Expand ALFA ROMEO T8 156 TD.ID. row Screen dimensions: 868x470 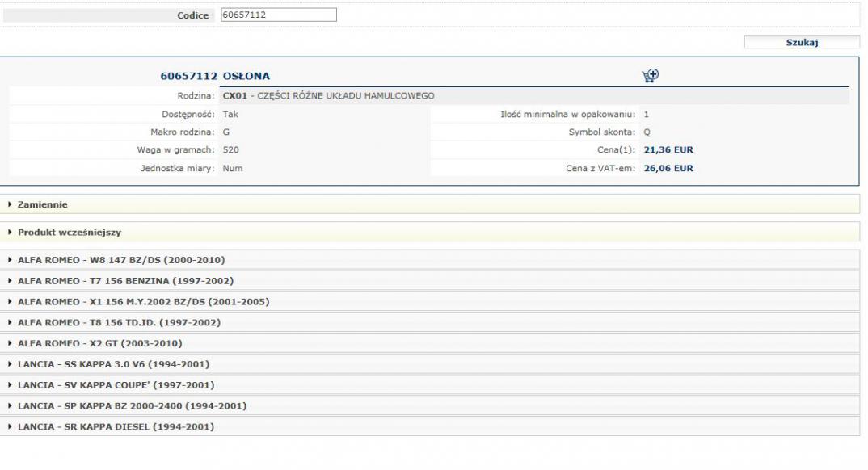coord(430,322)
